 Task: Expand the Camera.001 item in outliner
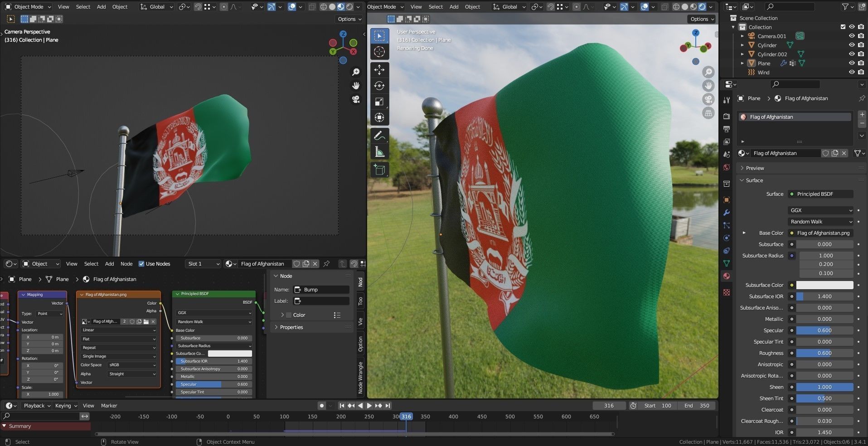click(742, 36)
